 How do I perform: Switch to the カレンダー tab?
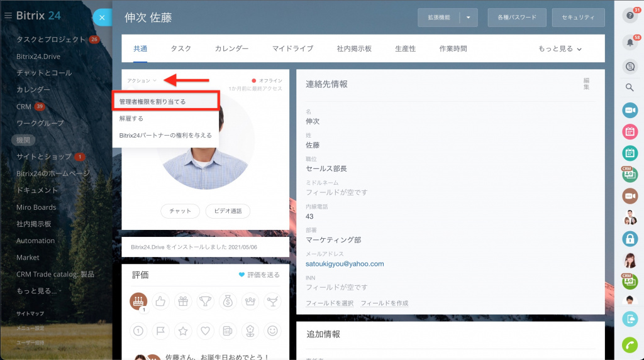pos(231,49)
